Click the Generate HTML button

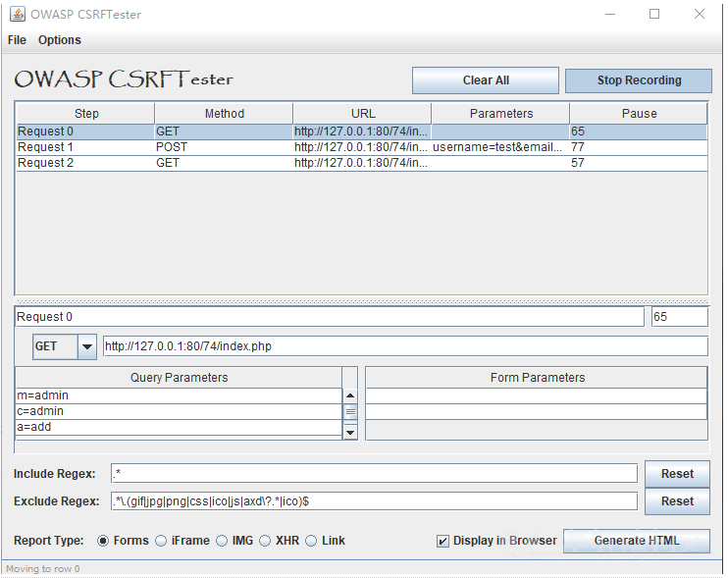tap(637, 541)
